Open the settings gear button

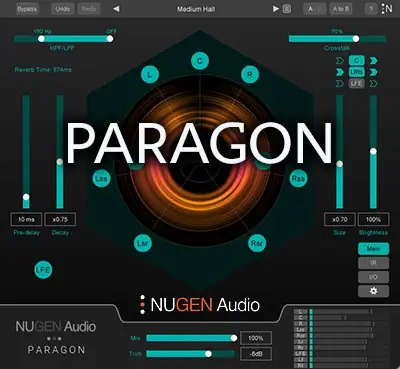pos(373,291)
